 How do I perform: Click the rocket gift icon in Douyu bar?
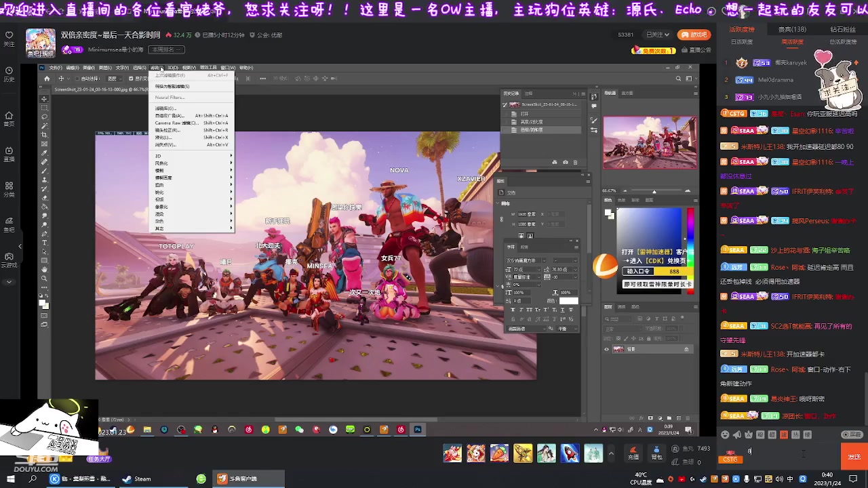pos(570,452)
